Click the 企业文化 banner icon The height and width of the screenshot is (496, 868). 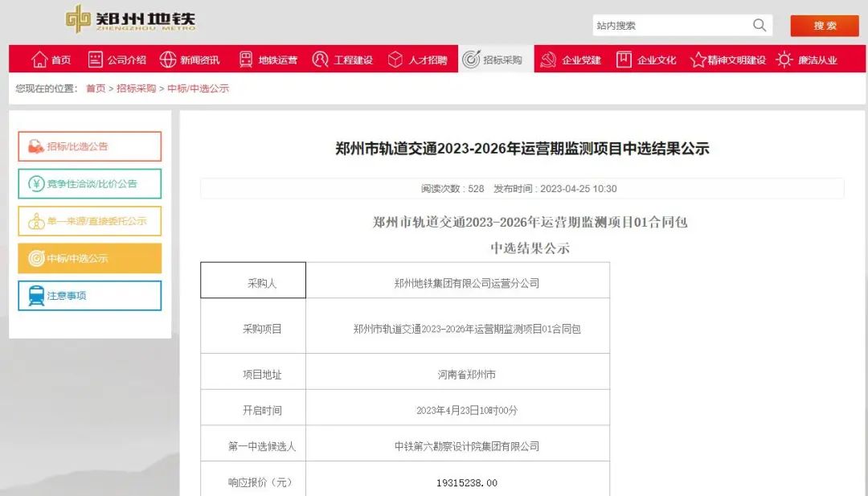point(624,59)
